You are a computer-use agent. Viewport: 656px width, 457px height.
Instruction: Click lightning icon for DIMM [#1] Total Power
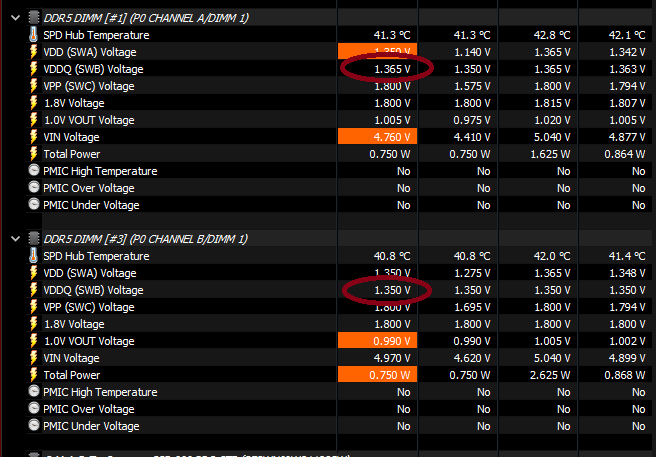click(x=33, y=154)
